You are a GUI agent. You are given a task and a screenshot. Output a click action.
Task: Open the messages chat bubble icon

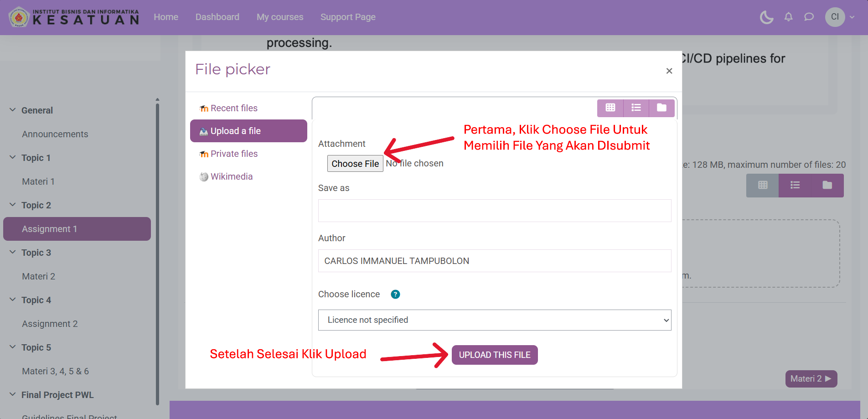tap(809, 17)
